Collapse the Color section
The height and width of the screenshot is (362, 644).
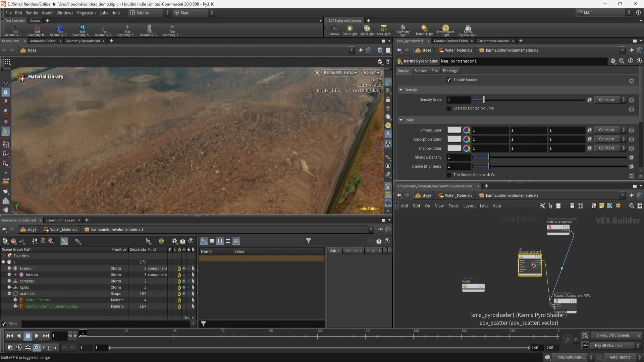pyautogui.click(x=400, y=120)
